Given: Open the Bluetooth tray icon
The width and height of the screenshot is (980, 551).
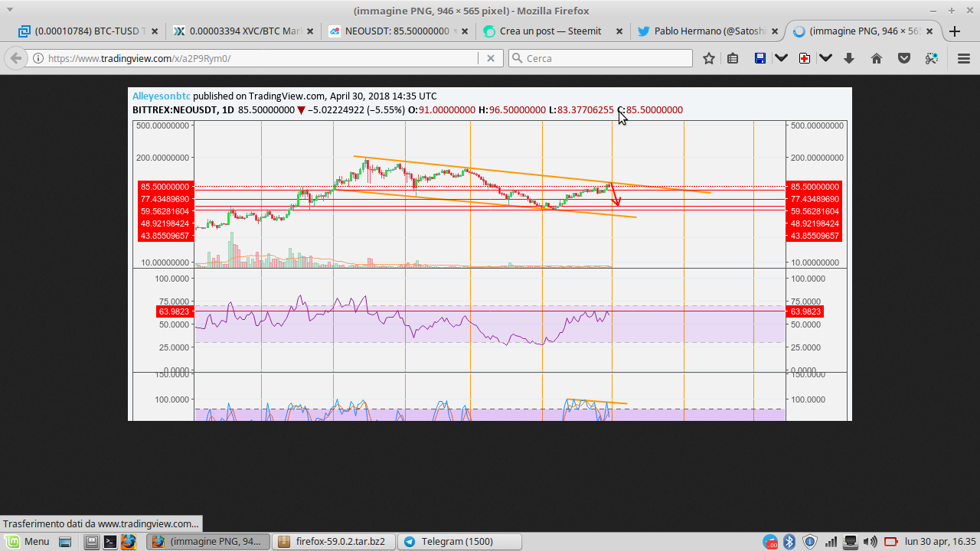Looking at the screenshot, I should pyautogui.click(x=789, y=542).
